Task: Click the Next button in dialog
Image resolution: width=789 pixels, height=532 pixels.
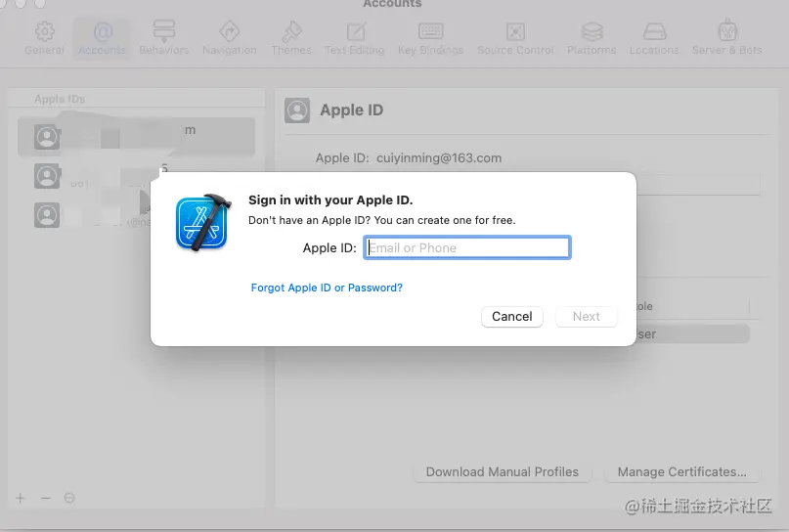Action: tap(587, 317)
